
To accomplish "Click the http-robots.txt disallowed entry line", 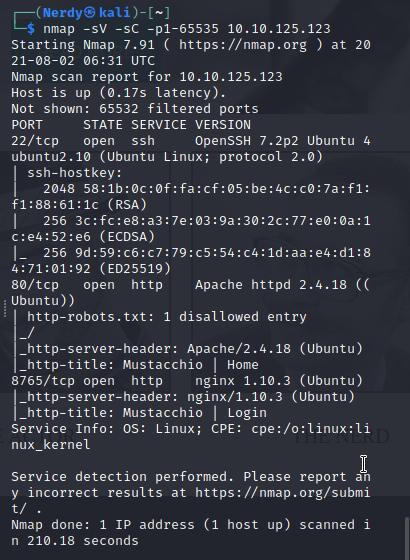I will click(x=167, y=317).
